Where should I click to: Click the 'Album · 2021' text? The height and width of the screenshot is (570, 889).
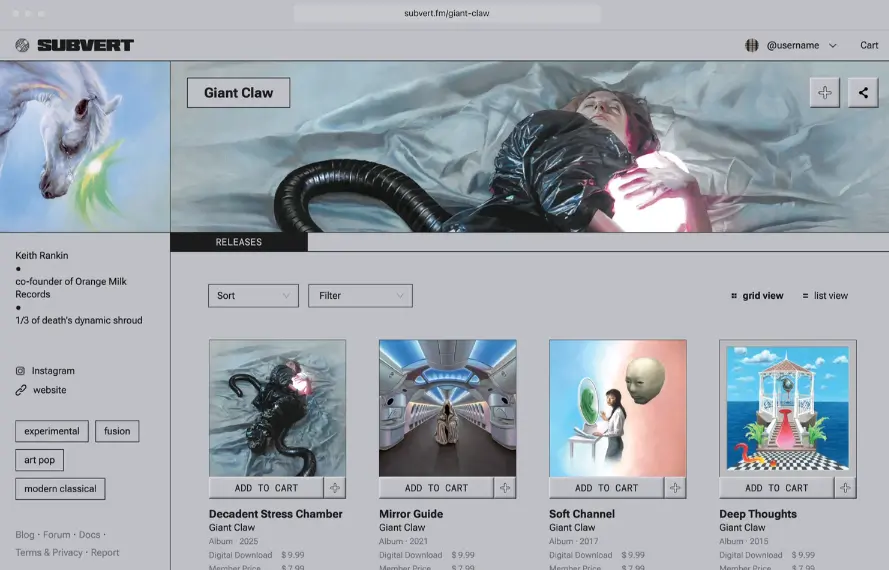click(403, 541)
